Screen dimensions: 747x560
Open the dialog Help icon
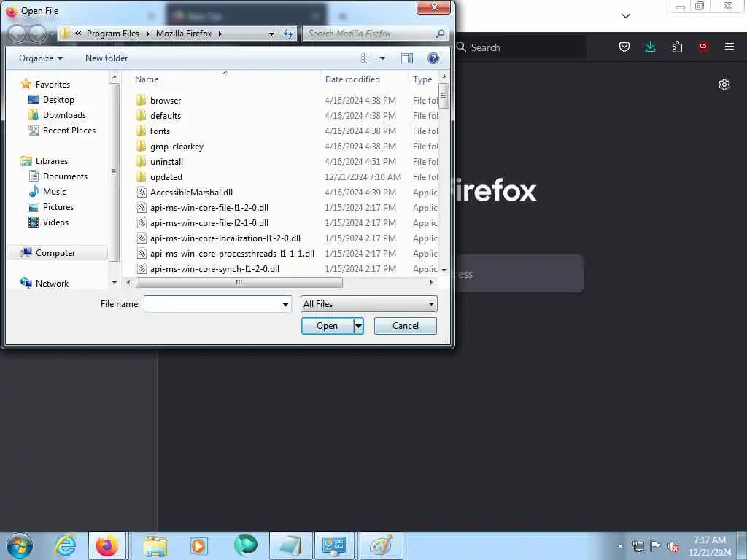pyautogui.click(x=433, y=58)
